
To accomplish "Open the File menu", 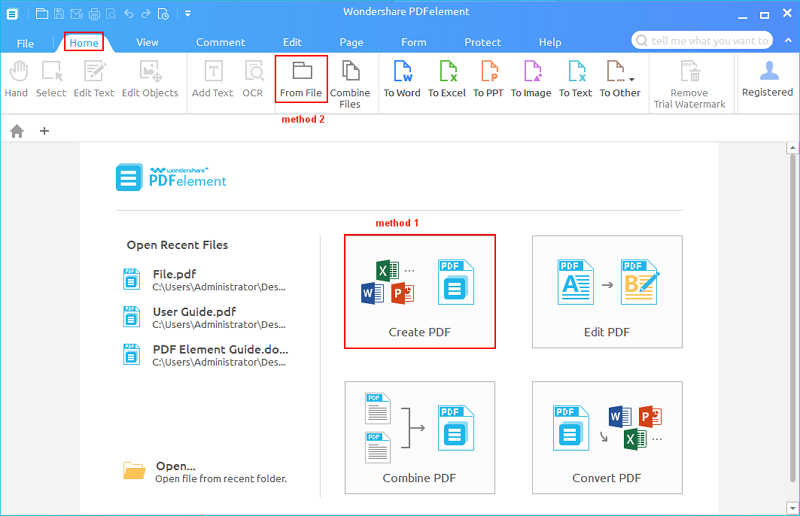I will (x=25, y=43).
